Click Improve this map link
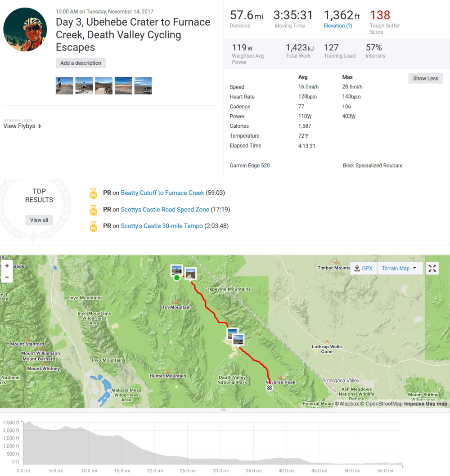This screenshot has height=476, width=450. coord(425,404)
